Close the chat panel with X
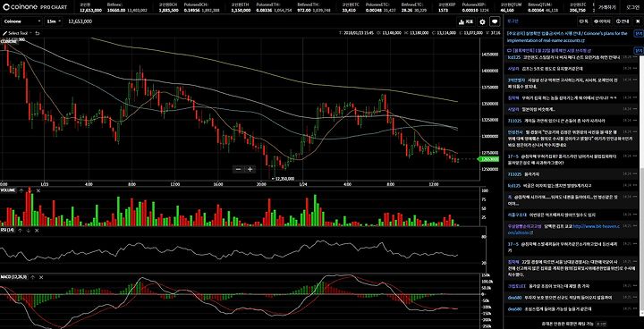 click(638, 21)
